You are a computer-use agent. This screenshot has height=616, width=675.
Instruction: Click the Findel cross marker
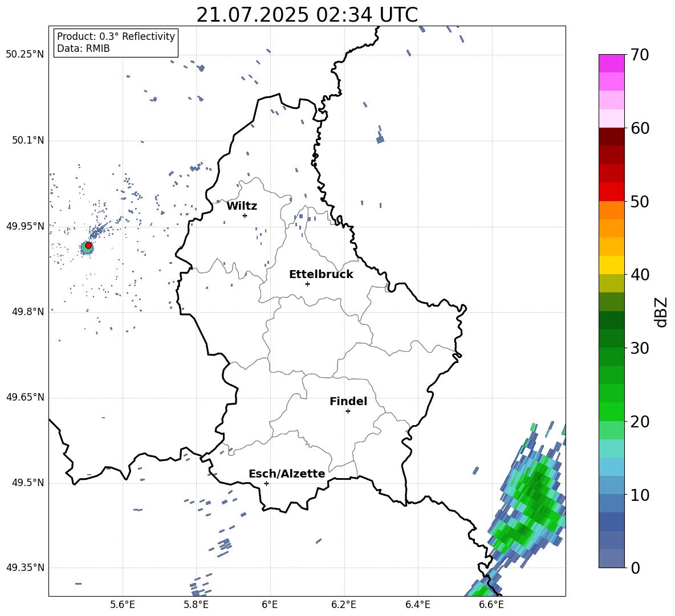click(348, 411)
